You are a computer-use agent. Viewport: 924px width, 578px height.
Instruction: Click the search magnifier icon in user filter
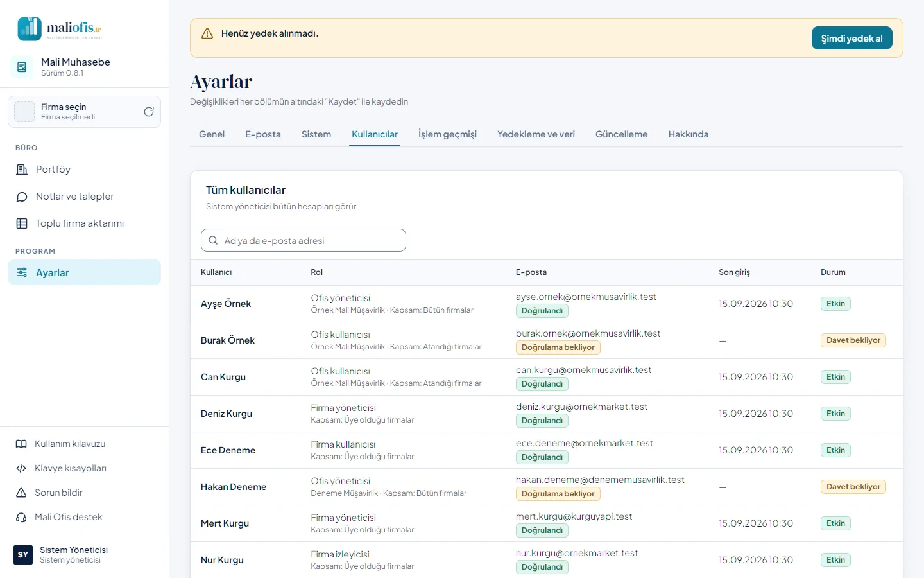coord(213,240)
